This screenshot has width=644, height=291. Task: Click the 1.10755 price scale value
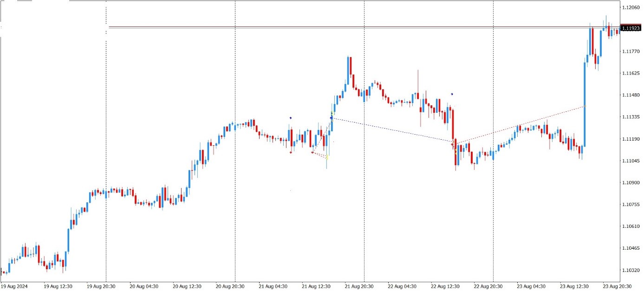click(x=631, y=204)
